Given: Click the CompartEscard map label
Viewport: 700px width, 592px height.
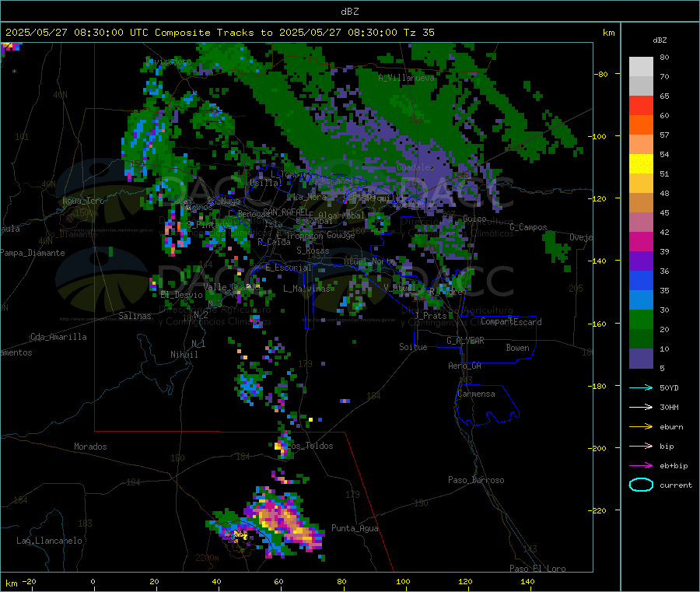Looking at the screenshot, I should coord(511,321).
